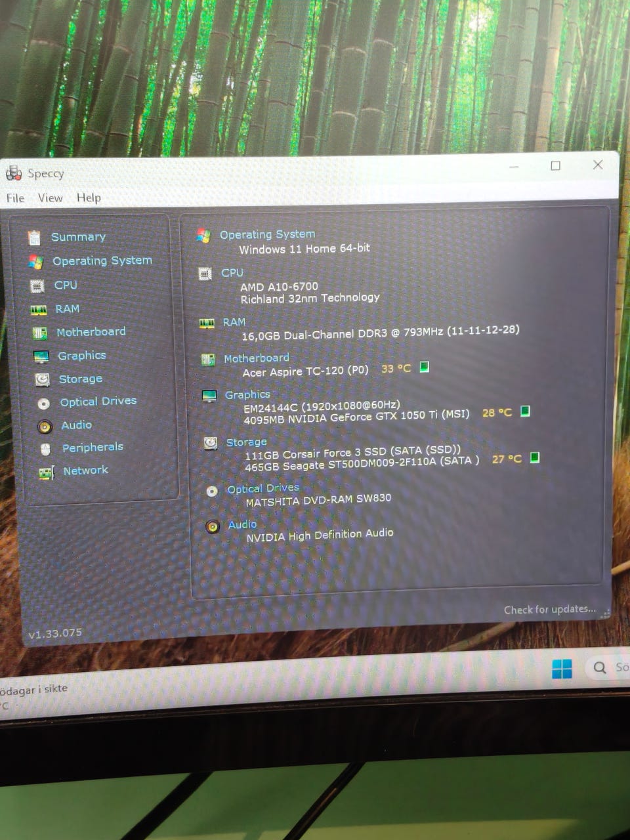Click the Motherboard icon in sidebar

(40, 333)
